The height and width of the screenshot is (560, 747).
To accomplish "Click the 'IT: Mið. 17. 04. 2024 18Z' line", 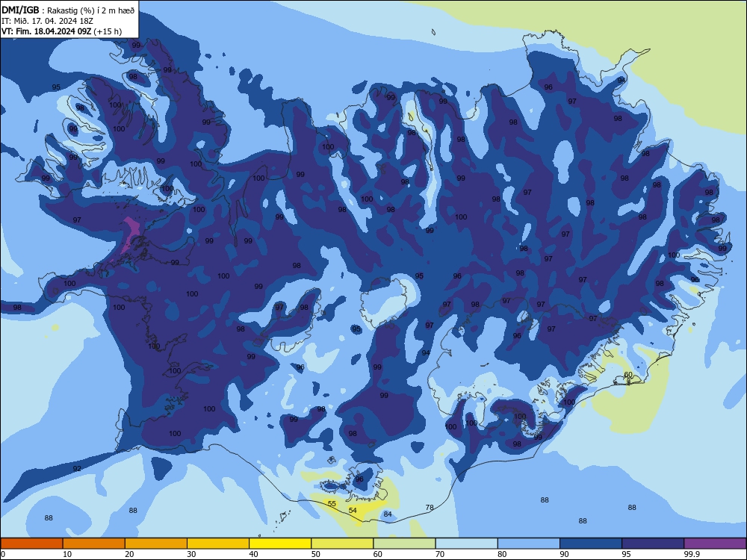I will (x=47, y=21).
